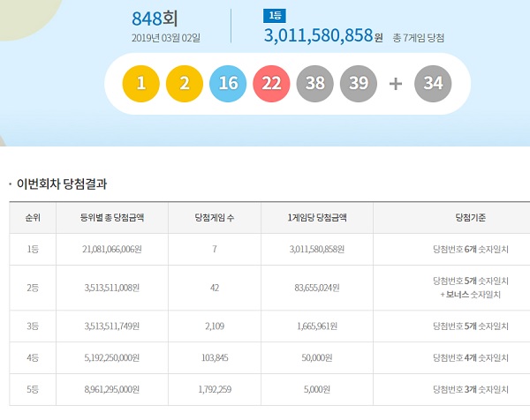Click the yellow lottery ball number 2
Image resolution: width=530 pixels, height=420 pixels.
tap(185, 84)
